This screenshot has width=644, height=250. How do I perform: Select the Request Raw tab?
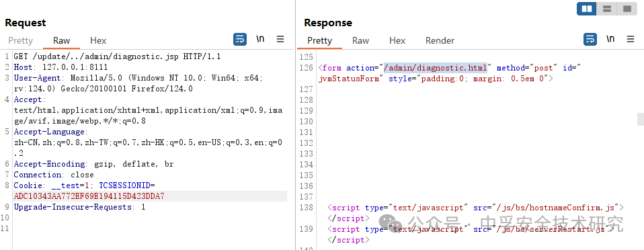[62, 40]
